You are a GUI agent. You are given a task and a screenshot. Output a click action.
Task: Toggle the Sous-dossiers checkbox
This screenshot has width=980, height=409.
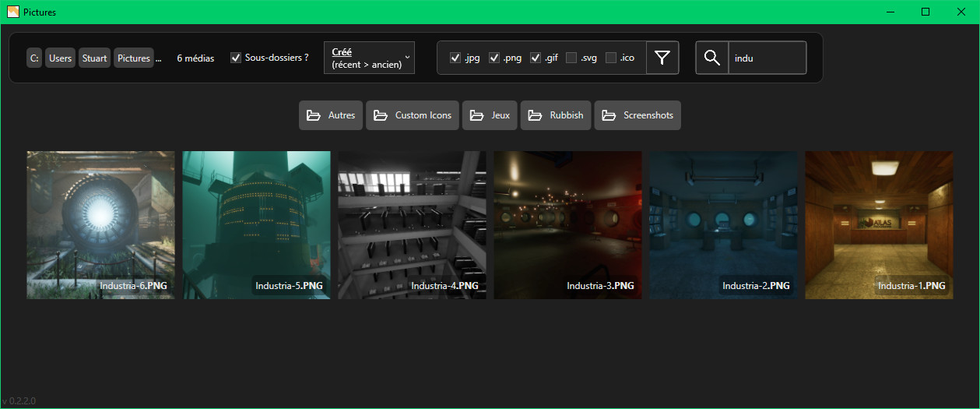tap(236, 58)
